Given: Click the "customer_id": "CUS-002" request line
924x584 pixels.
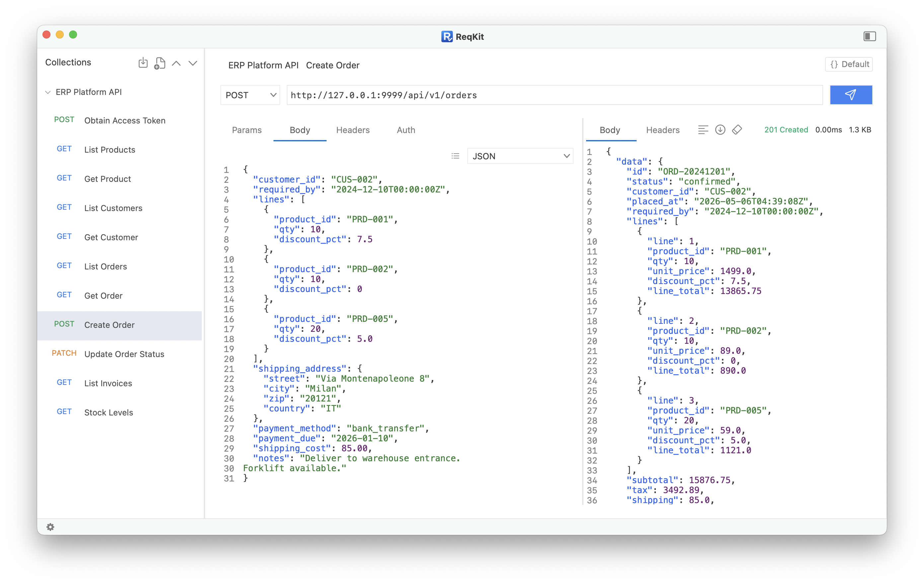Looking at the screenshot, I should [x=318, y=180].
